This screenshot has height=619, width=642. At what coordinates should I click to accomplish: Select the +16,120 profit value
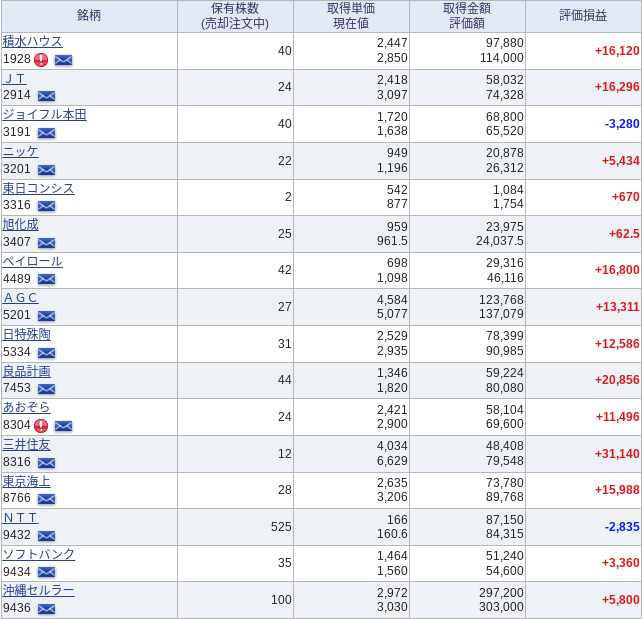click(617, 51)
